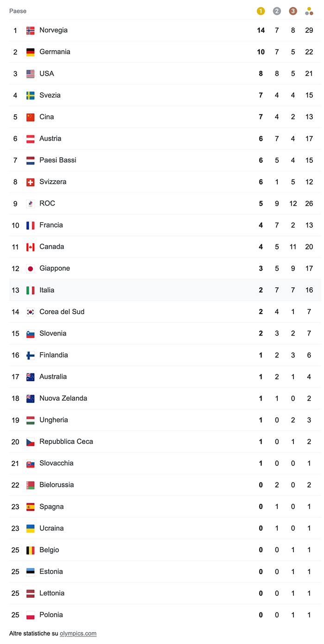Click the Norway flag icon
This screenshot has width=324, height=644.
[31, 31]
